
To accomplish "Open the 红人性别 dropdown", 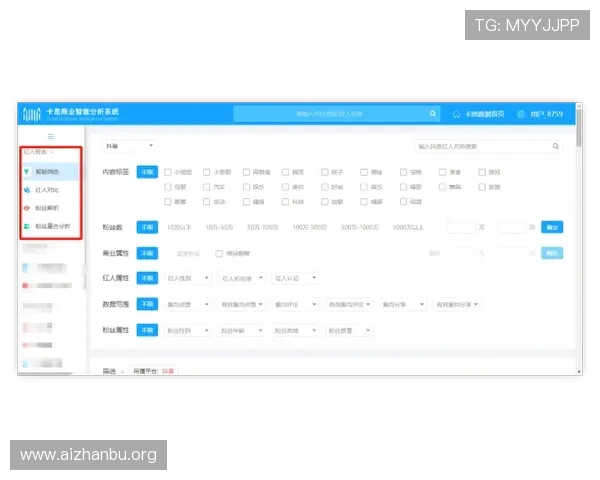I will click(188, 278).
